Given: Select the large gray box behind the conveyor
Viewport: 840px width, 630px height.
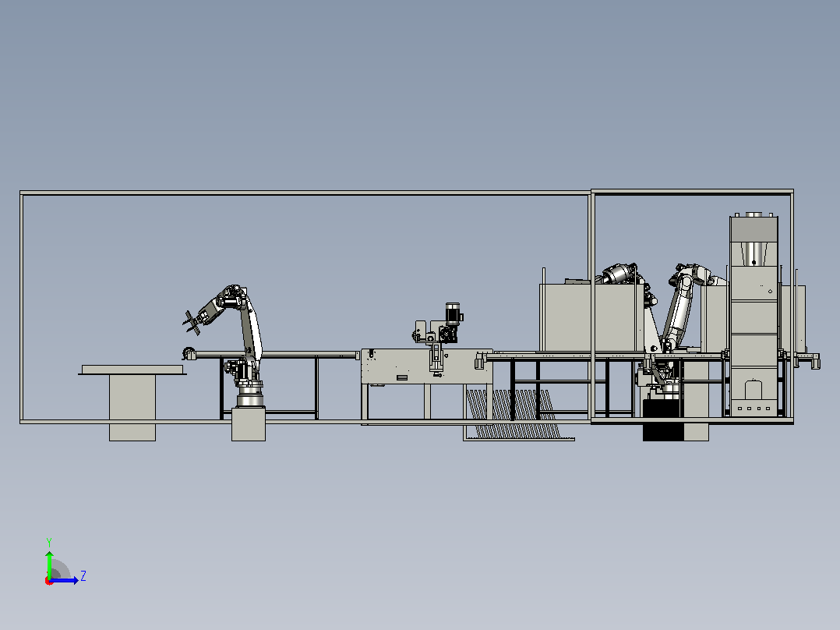Looking at the screenshot, I should tap(591, 317).
